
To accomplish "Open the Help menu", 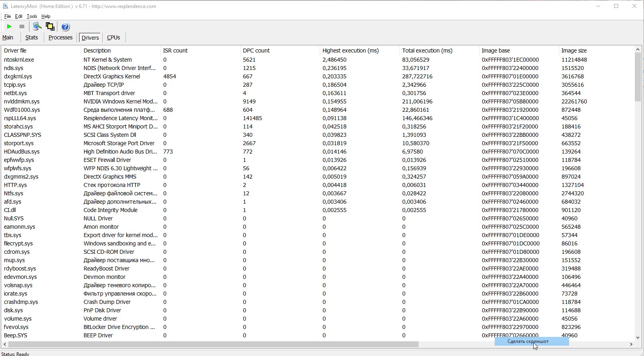I will coord(46,16).
